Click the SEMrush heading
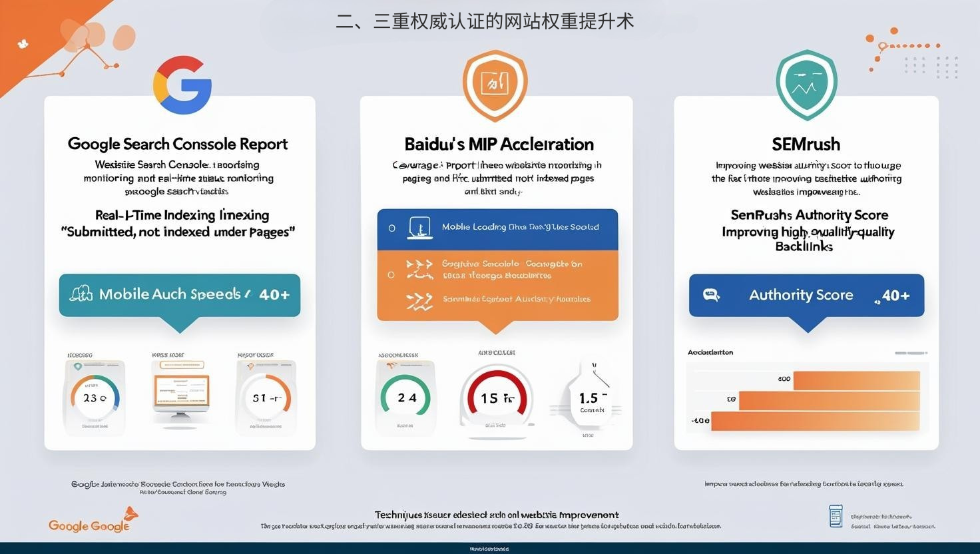980x554 pixels. tap(806, 144)
